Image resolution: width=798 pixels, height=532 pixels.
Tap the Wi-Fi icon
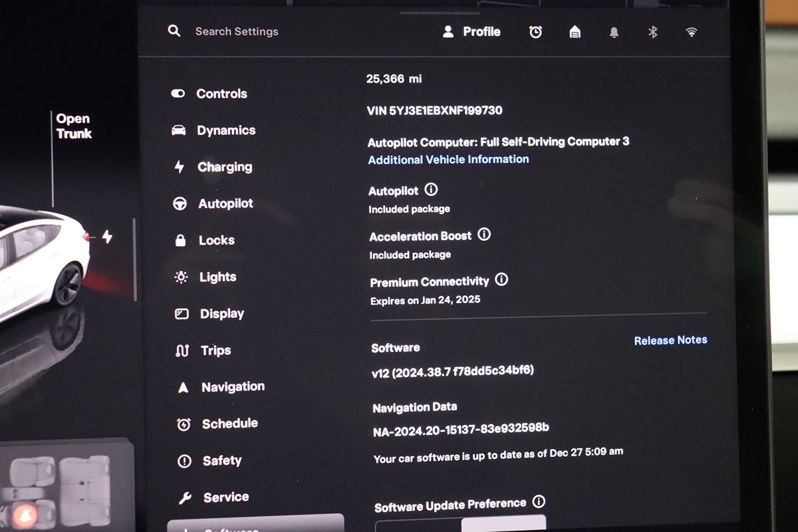(692, 32)
